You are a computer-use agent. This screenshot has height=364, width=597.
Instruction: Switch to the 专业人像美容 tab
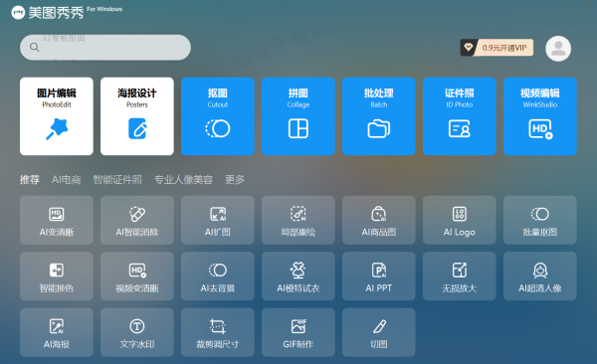point(183,179)
